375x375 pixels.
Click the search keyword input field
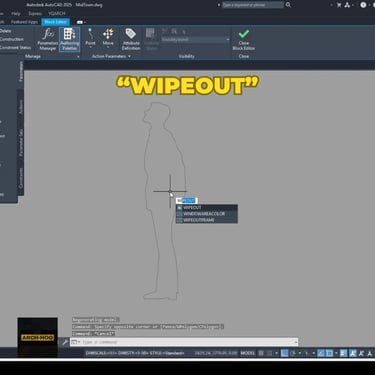tap(253, 5)
